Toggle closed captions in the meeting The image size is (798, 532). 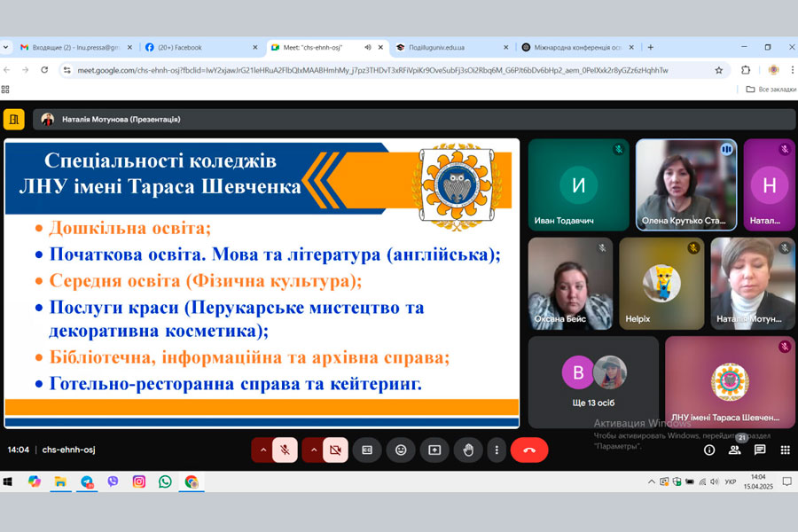pos(367,450)
